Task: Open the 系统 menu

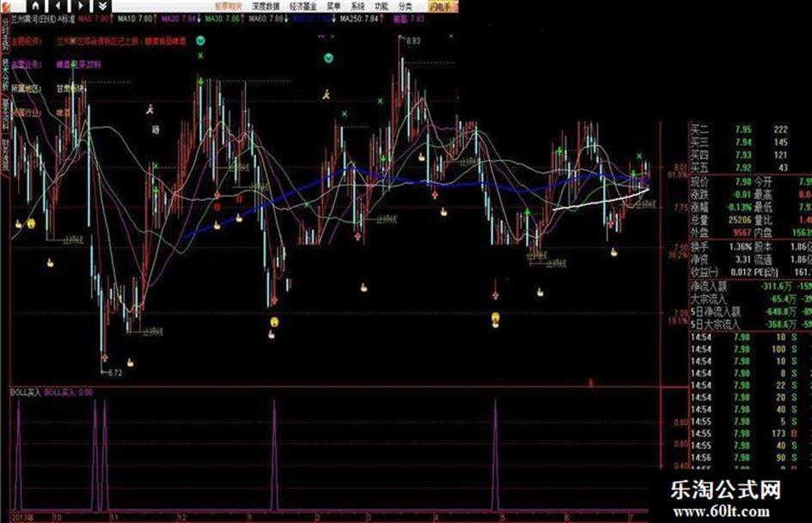Action: coord(357,6)
